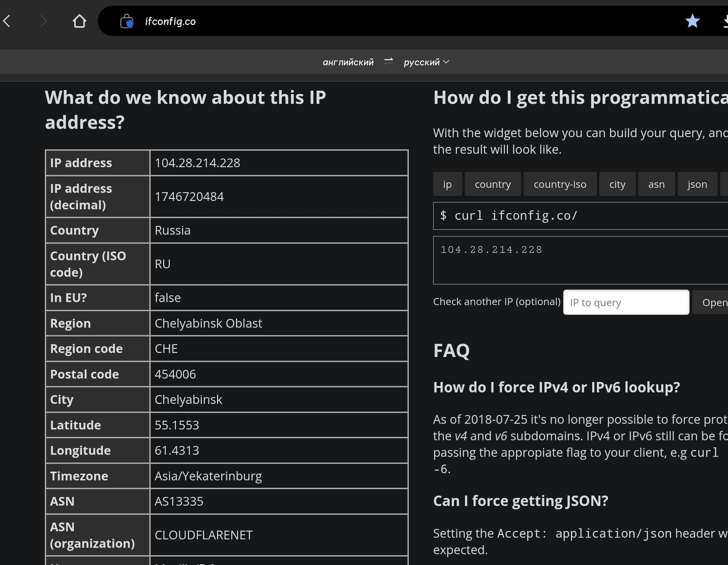Click 'What do we know about this IP address?' heading
The height and width of the screenshot is (565, 728).
185,110
